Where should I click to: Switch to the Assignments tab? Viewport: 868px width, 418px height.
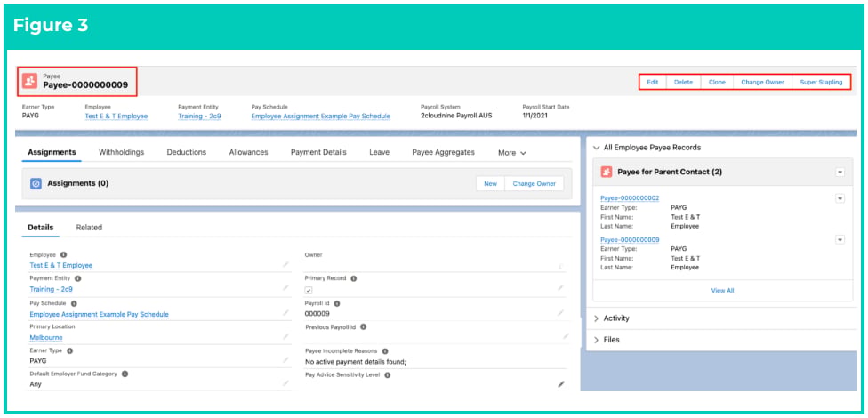coord(52,152)
